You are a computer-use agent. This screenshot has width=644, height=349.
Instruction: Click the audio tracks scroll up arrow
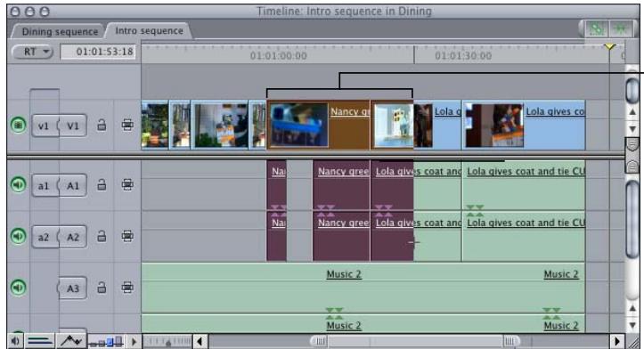[632, 309]
